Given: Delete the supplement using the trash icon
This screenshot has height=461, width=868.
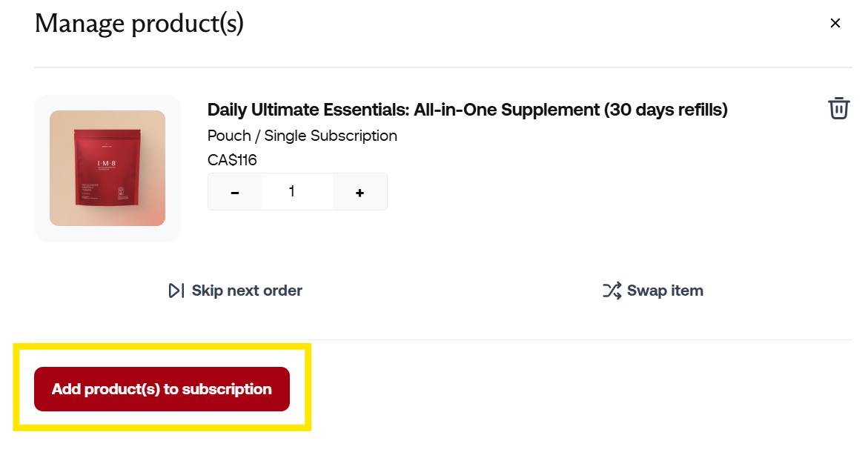Looking at the screenshot, I should coord(838,108).
